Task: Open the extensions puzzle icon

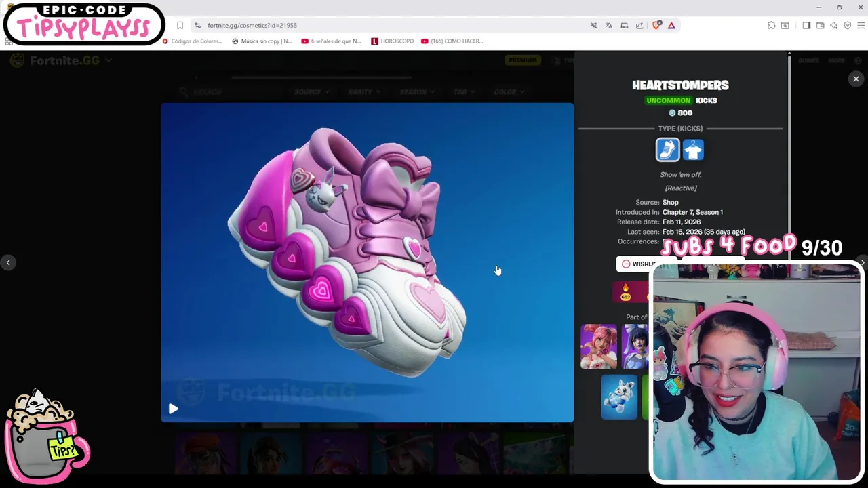Action: tap(771, 25)
